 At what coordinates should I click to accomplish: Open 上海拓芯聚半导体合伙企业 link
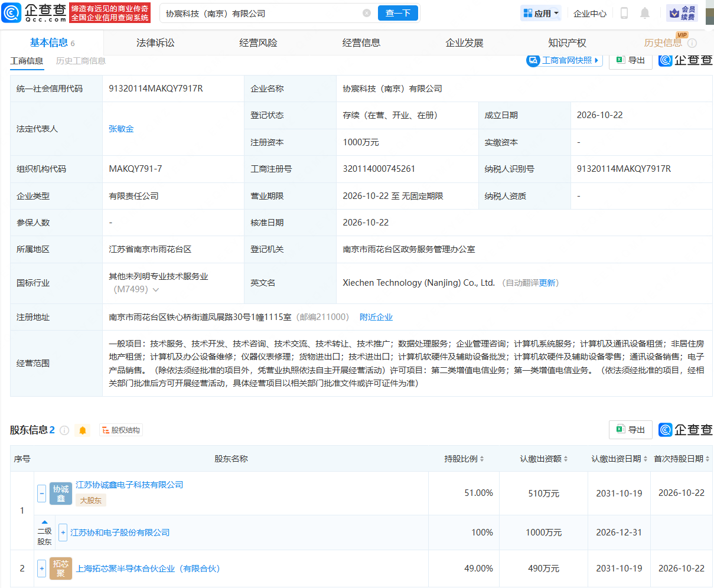coord(148,569)
